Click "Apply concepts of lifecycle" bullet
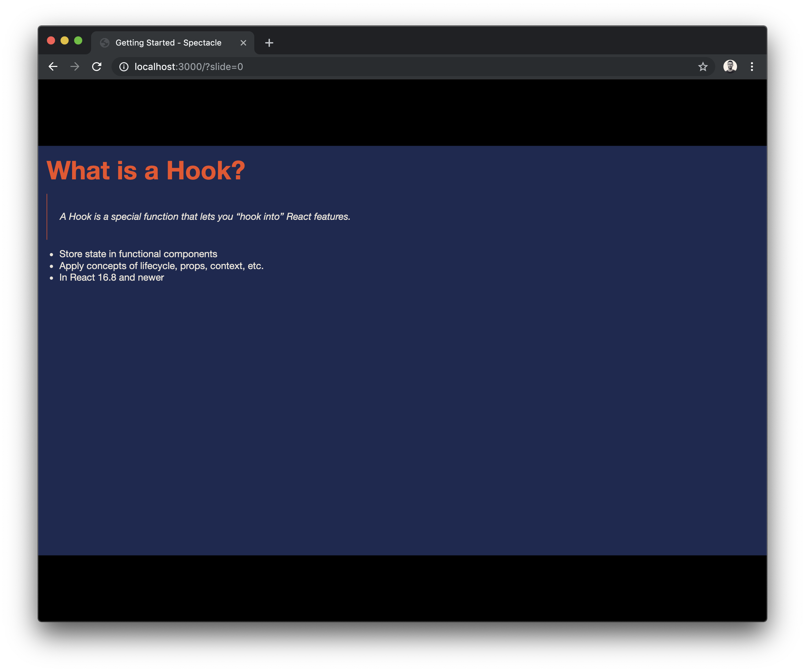The image size is (805, 672). [x=161, y=266]
